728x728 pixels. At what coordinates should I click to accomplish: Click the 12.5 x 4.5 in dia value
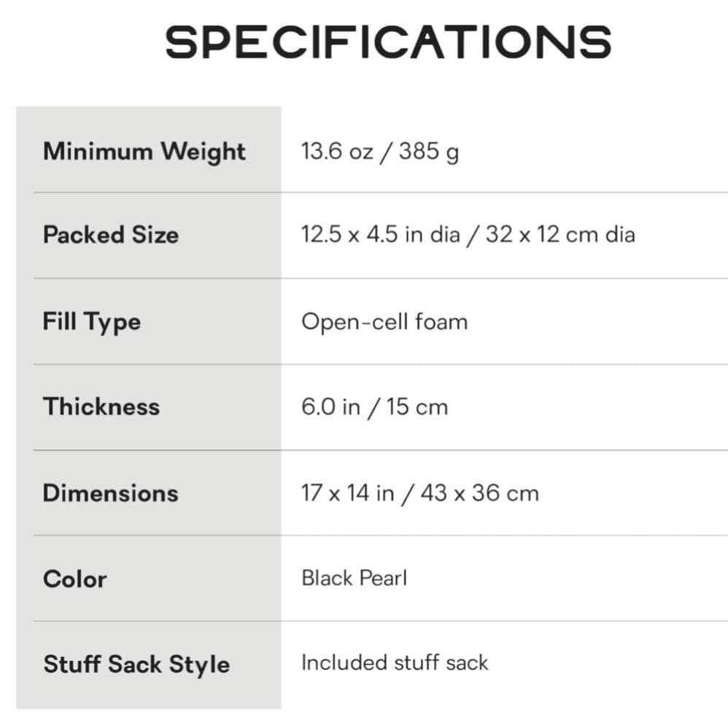coord(379,235)
